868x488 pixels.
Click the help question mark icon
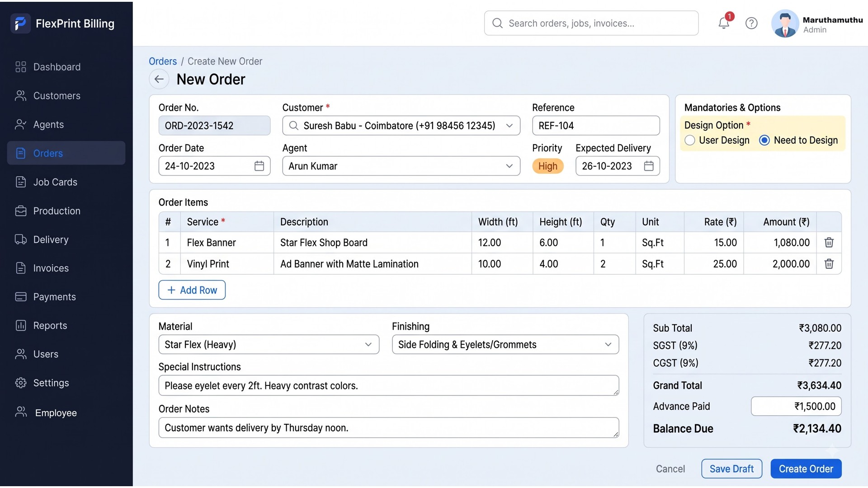[x=751, y=23]
